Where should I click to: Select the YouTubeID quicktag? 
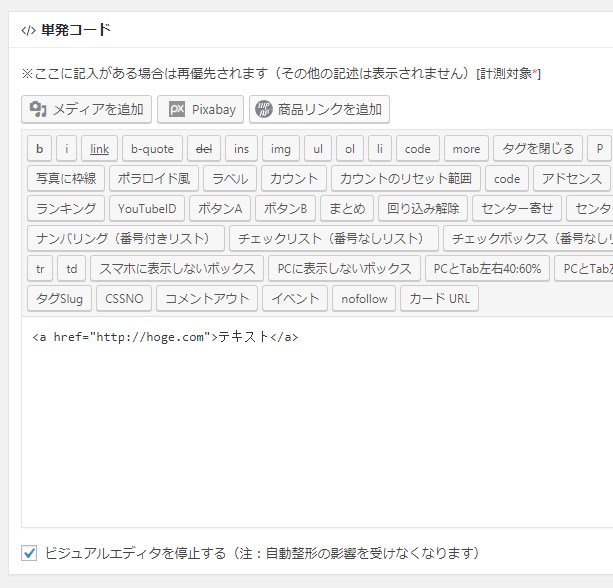coord(146,209)
